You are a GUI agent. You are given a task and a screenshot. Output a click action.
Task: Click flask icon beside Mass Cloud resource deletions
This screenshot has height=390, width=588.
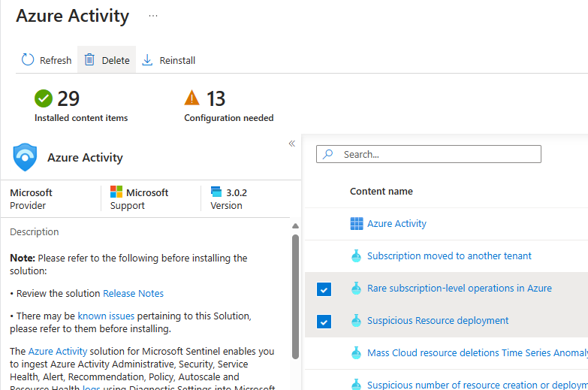click(357, 352)
